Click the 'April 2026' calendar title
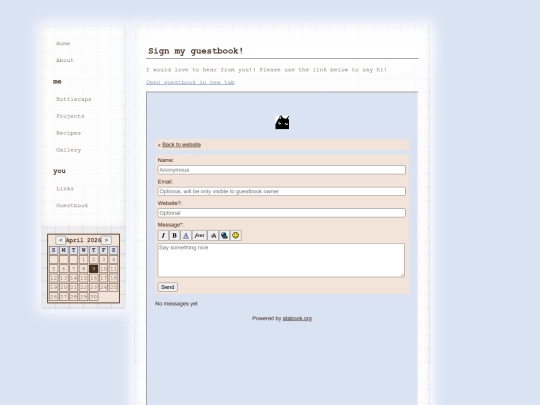540x405 pixels. pyautogui.click(x=83, y=240)
